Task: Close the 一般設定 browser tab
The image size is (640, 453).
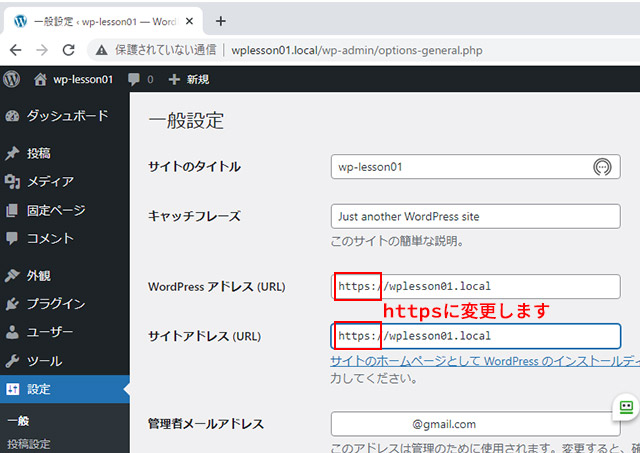Action: point(189,21)
